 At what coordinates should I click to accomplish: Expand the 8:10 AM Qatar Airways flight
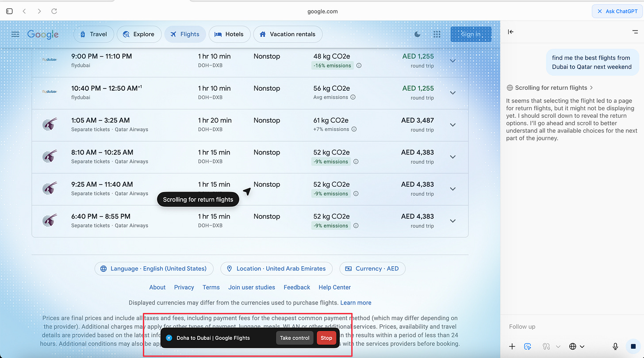tap(452, 157)
